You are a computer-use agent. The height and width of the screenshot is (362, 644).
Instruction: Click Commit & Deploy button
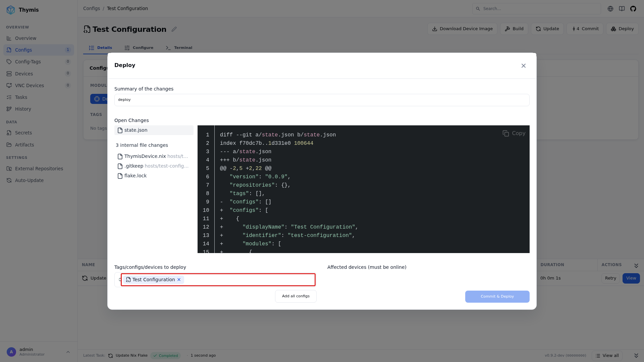click(x=497, y=297)
